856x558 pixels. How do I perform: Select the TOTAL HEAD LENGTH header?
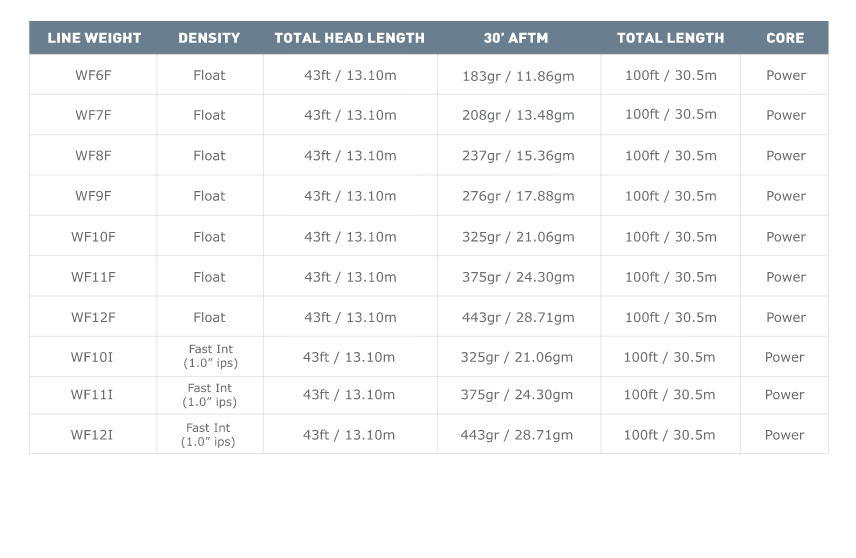tap(350, 38)
